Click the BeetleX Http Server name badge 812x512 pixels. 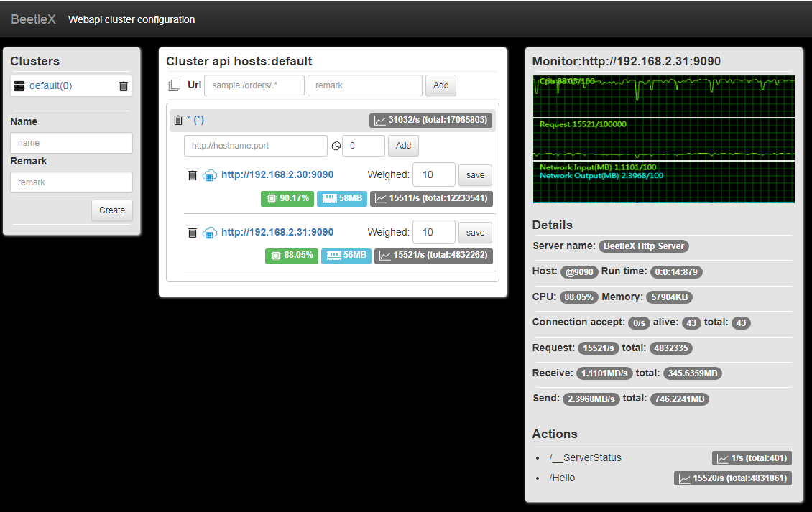point(644,246)
